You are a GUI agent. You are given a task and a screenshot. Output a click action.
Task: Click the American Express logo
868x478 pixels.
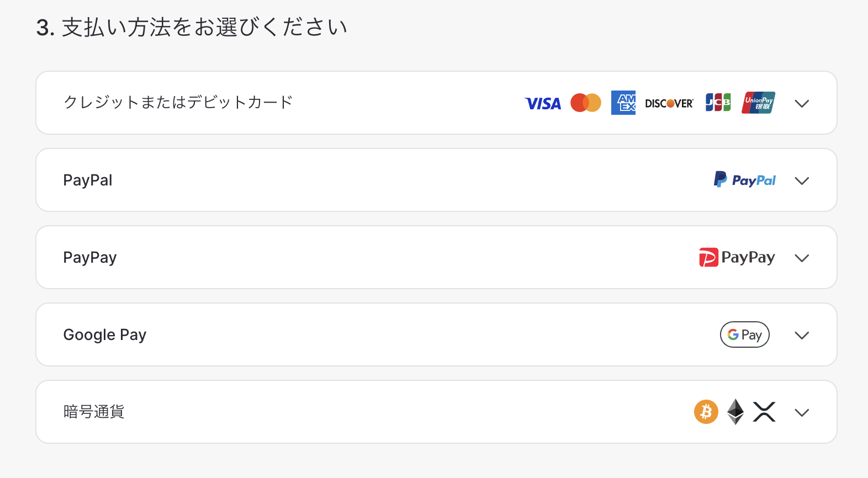(x=623, y=103)
